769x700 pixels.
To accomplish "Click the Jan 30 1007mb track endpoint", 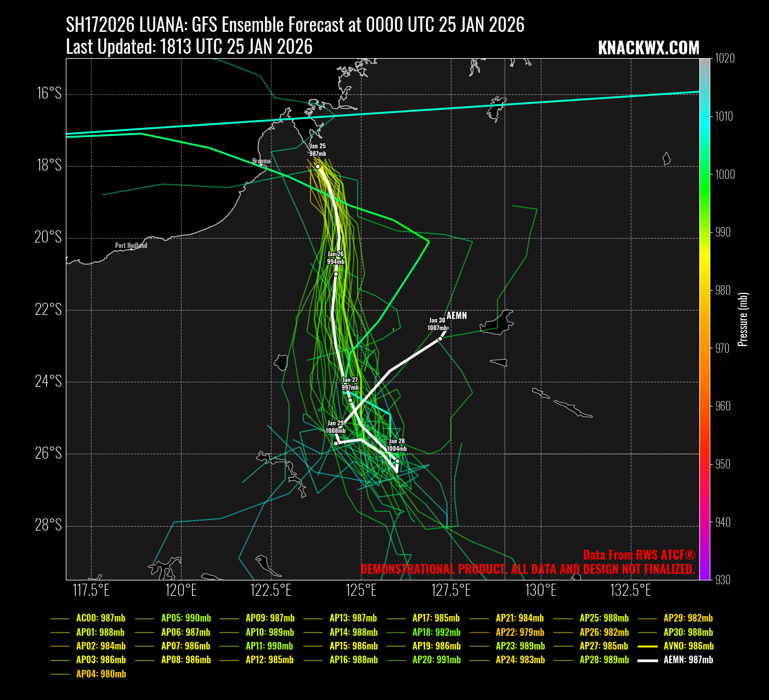I will [440, 338].
